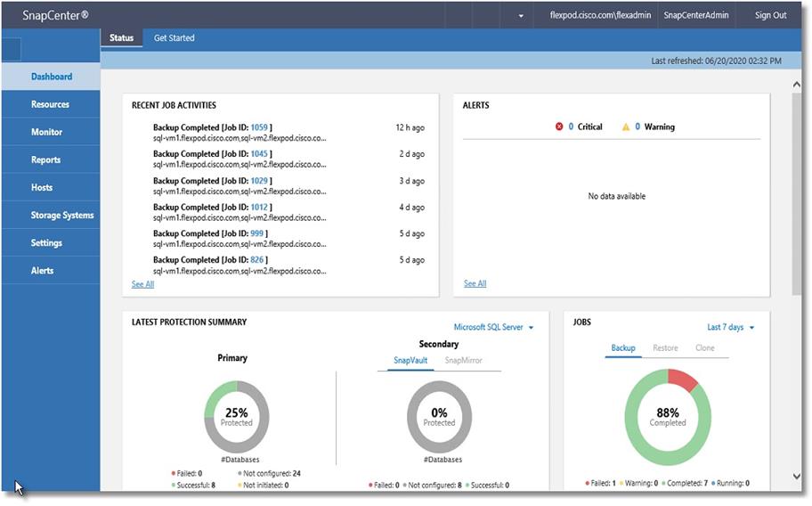Screen dimensions: 812x506
Task: Click the 0 count next to Warning
Action: 637,126
